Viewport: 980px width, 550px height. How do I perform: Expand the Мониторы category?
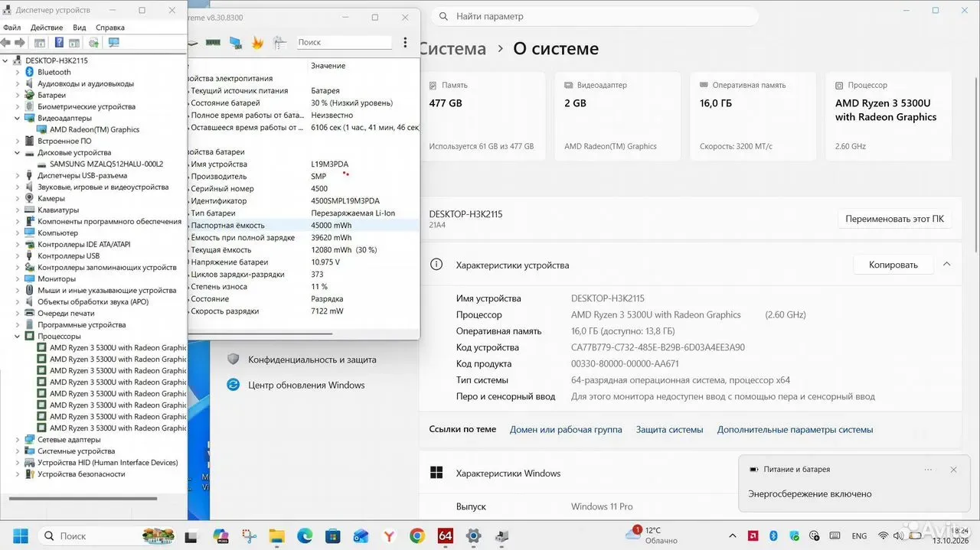tap(18, 278)
